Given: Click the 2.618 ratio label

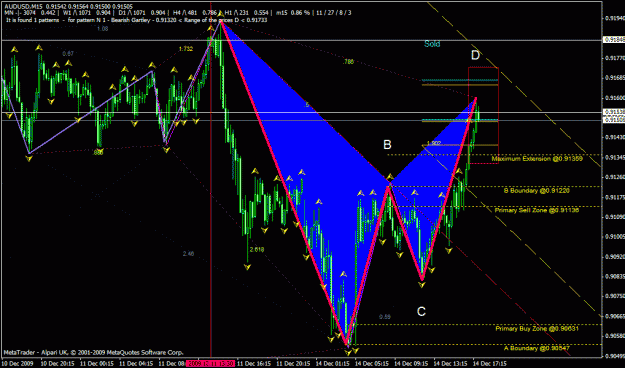Looking at the screenshot, I should [257, 250].
